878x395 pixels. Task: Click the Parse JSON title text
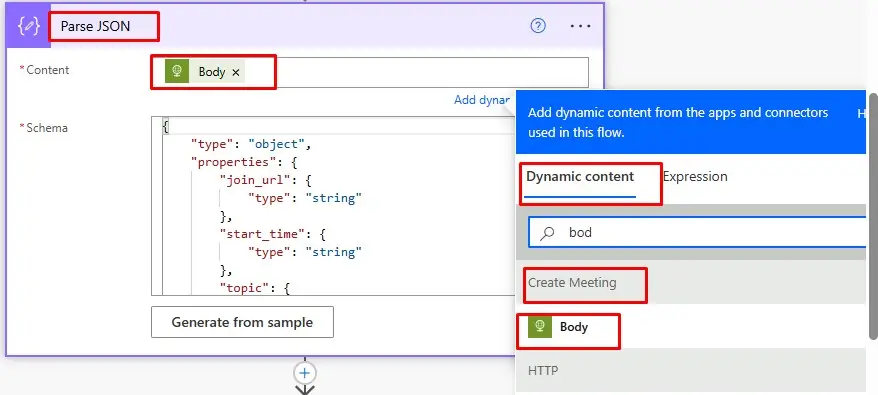pos(96,26)
